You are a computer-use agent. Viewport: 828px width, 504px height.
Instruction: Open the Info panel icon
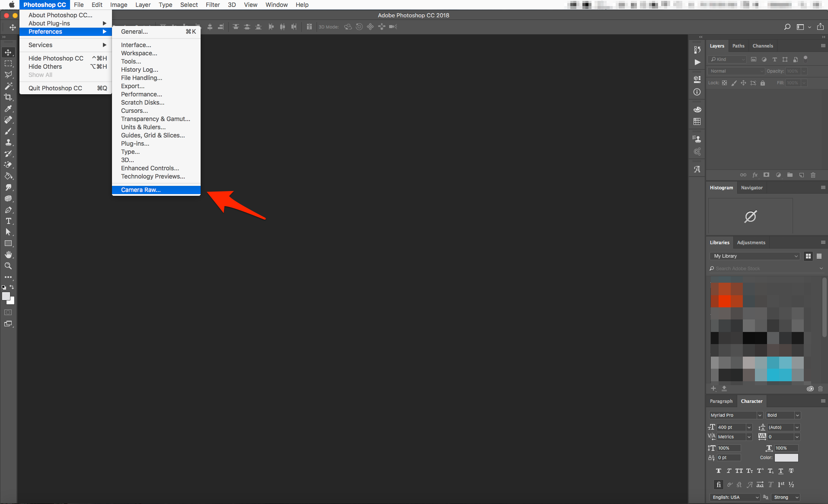[x=697, y=92]
